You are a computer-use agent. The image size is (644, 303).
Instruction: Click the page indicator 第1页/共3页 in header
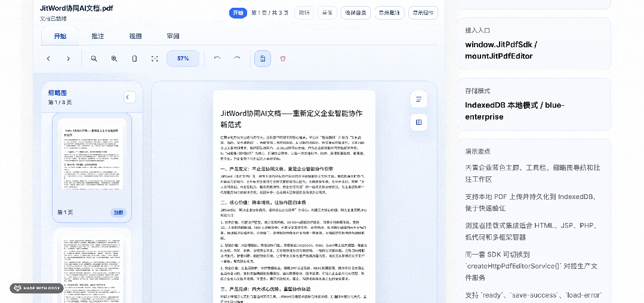(270, 13)
